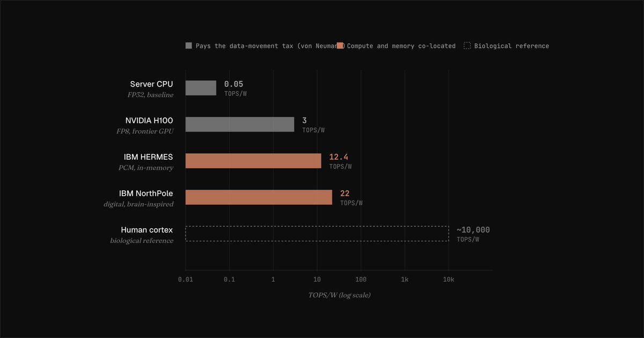Select the 'Biological reference' legend text
644x338 pixels.
512,46
